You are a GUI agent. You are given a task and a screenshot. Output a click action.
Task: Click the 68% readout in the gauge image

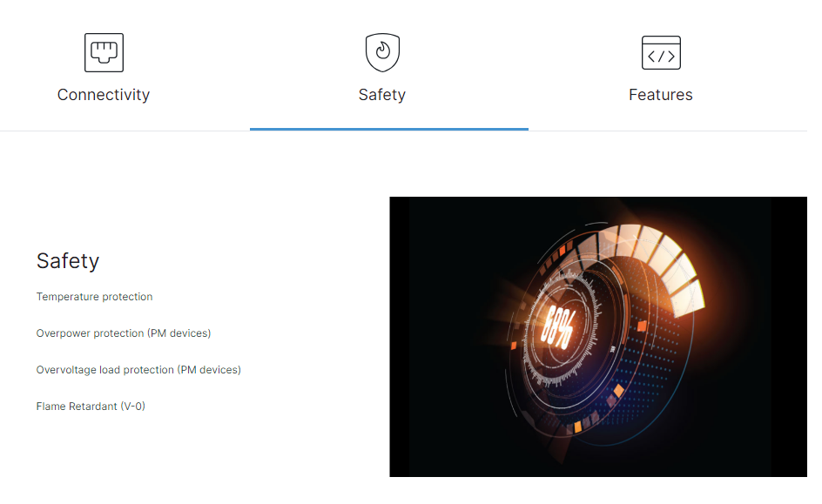click(557, 328)
